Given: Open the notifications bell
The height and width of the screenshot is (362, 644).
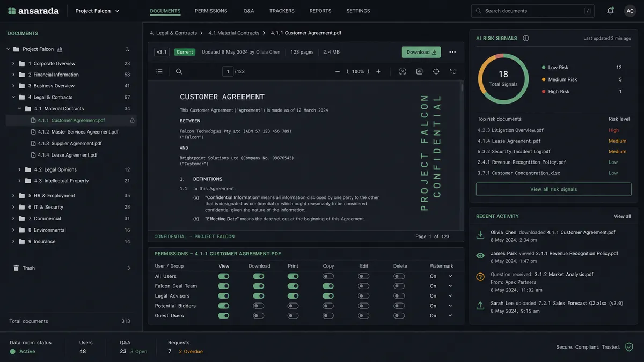Looking at the screenshot, I should pyautogui.click(x=610, y=11).
